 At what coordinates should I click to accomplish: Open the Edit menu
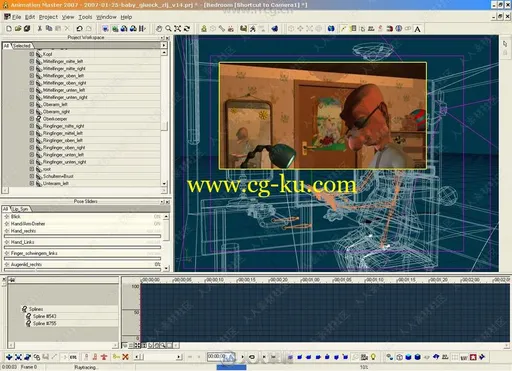click(x=30, y=17)
